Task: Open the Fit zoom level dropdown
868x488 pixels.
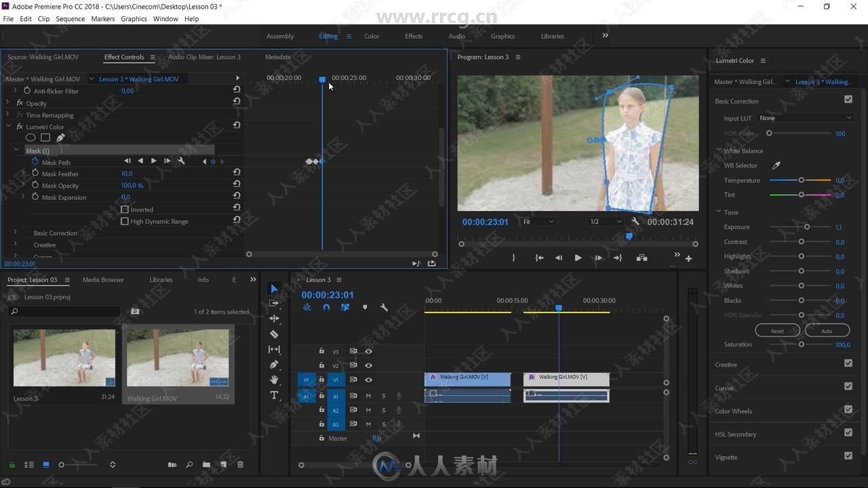Action: click(538, 222)
